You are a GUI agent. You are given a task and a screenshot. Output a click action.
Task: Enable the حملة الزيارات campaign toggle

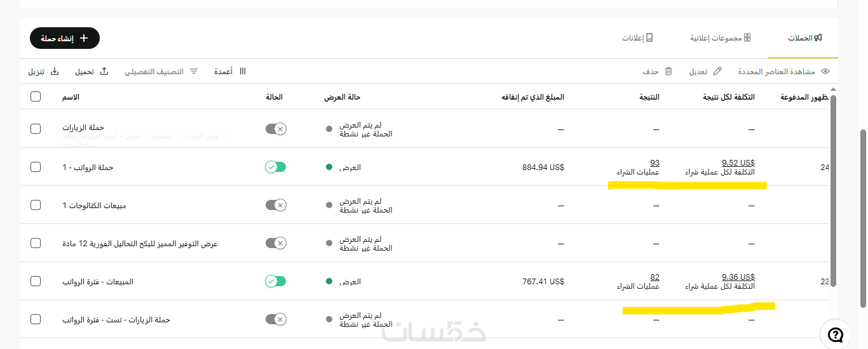point(276,129)
